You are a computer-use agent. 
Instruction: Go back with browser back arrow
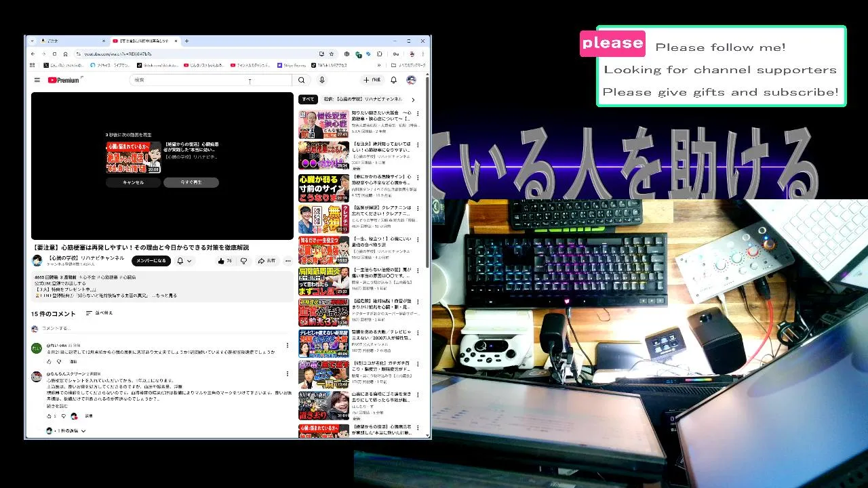tap(33, 54)
